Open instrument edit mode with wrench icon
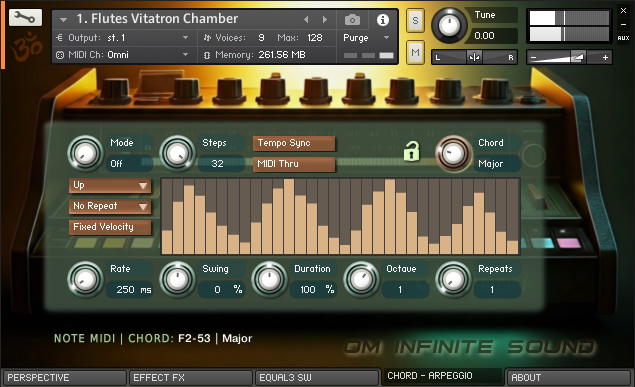 click(x=25, y=17)
